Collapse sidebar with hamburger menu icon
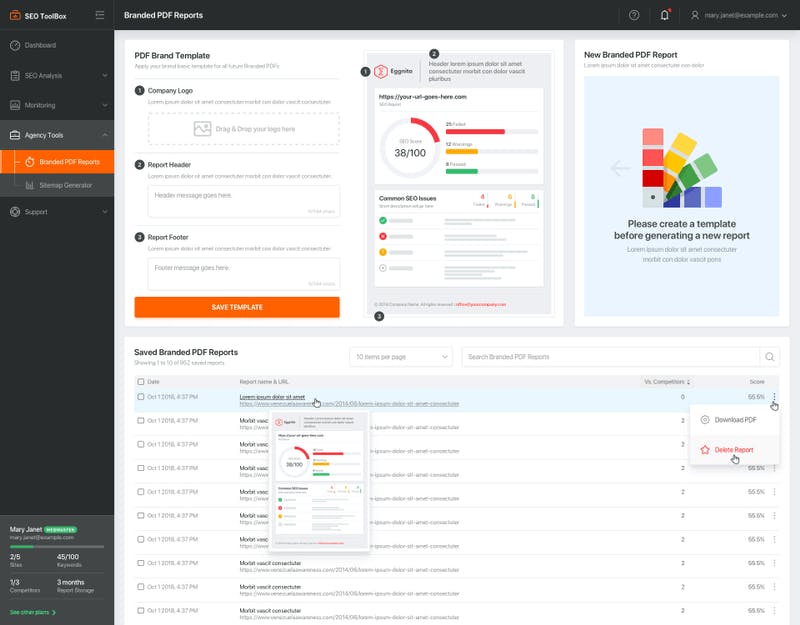 (99, 15)
